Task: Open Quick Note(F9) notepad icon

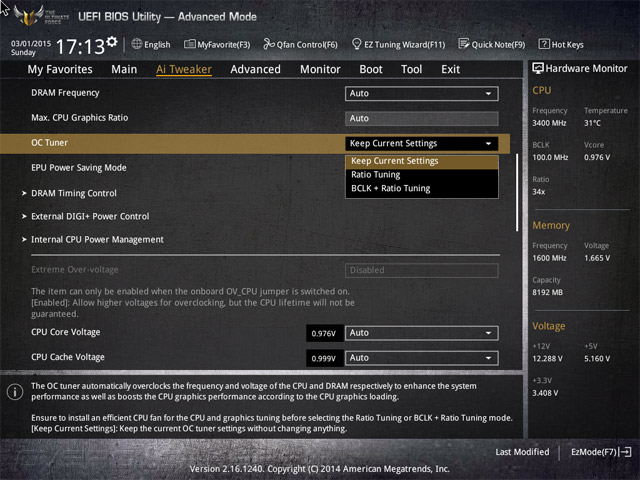Action: (463, 44)
